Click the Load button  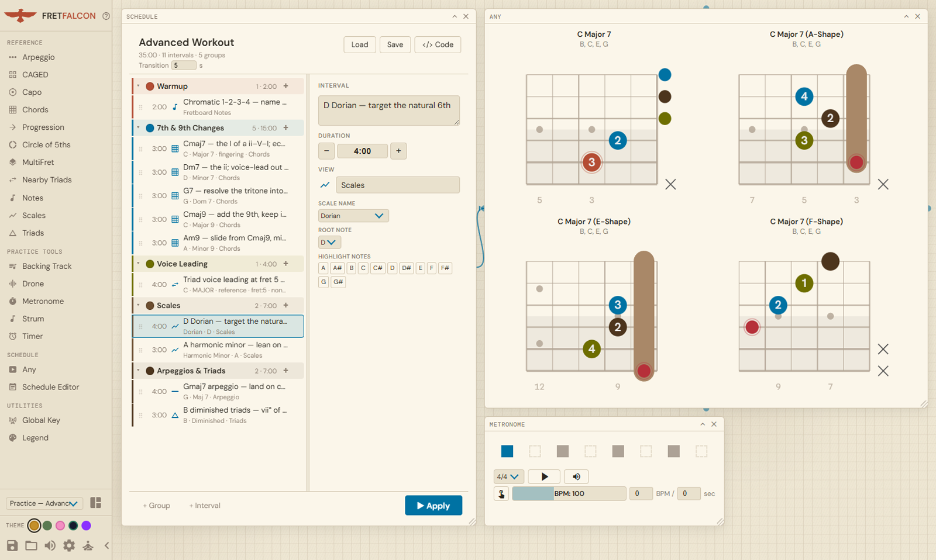coord(360,44)
